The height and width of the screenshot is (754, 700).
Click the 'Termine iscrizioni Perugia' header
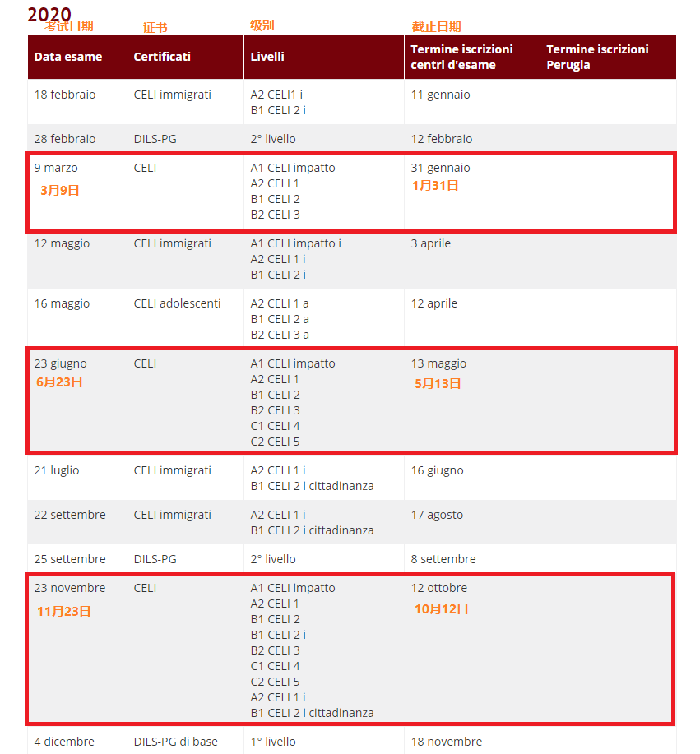pyautogui.click(x=608, y=57)
